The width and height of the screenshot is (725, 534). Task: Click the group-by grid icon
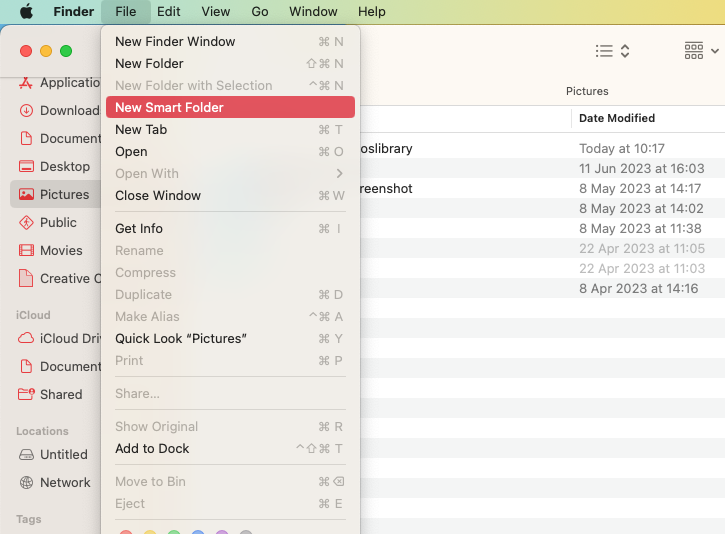694,51
